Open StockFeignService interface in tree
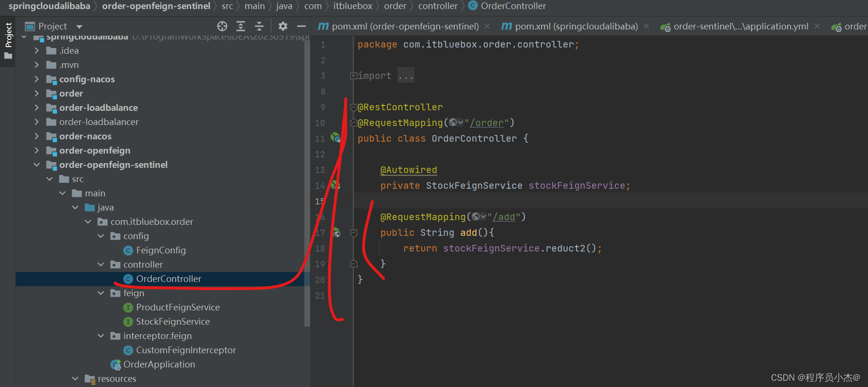Viewport: 868px width, 387px height. 173,321
